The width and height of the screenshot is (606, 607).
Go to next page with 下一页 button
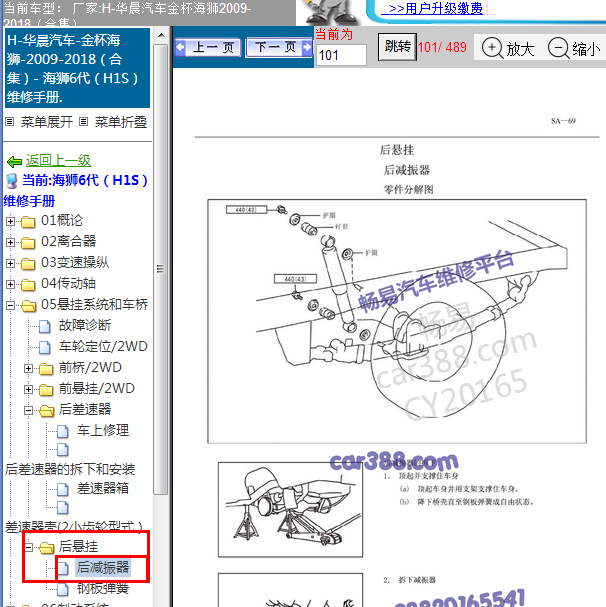(279, 48)
